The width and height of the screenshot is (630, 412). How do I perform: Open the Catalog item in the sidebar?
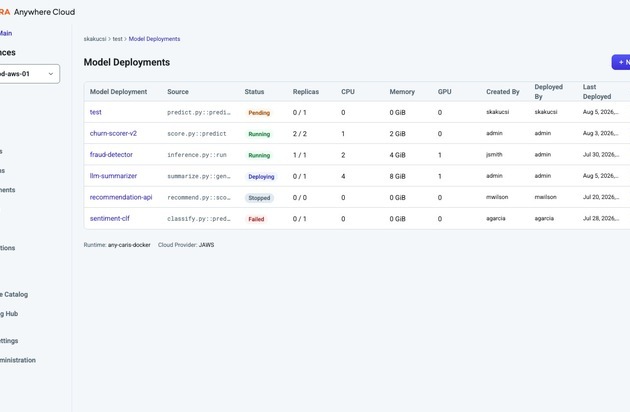(14, 294)
